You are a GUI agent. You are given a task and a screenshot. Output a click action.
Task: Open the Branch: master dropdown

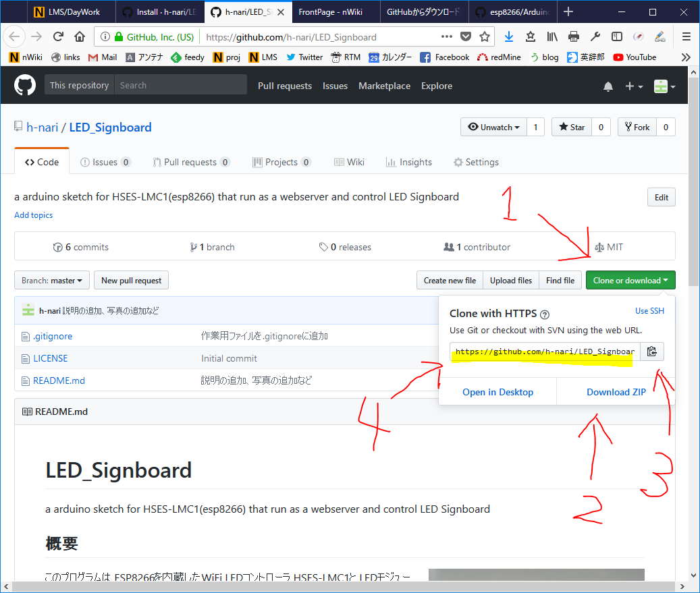point(52,281)
